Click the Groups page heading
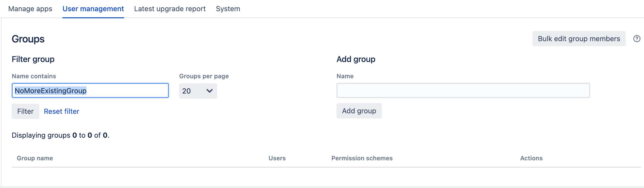 click(28, 39)
